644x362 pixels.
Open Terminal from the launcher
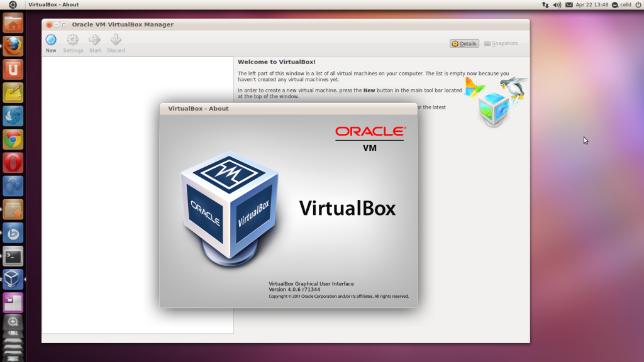point(13,256)
